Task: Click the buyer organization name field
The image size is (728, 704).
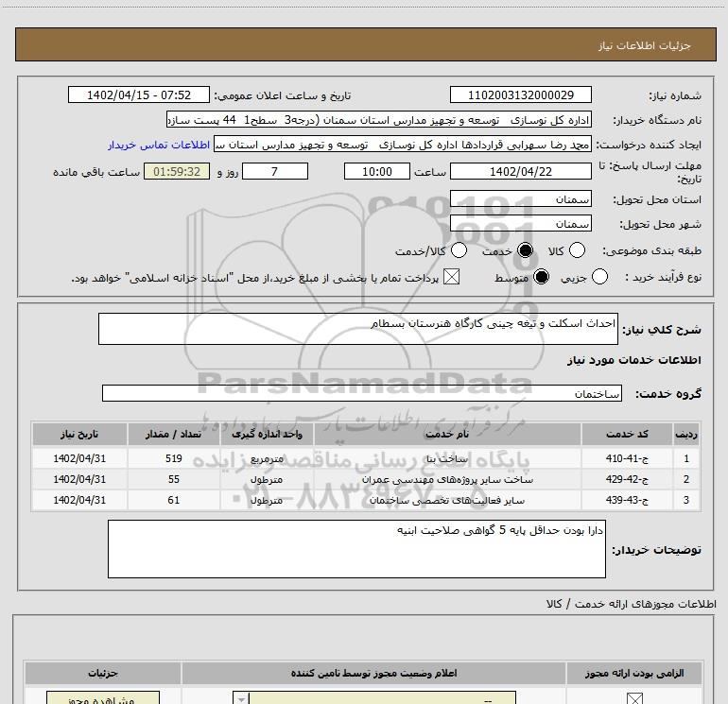Action: click(379, 120)
